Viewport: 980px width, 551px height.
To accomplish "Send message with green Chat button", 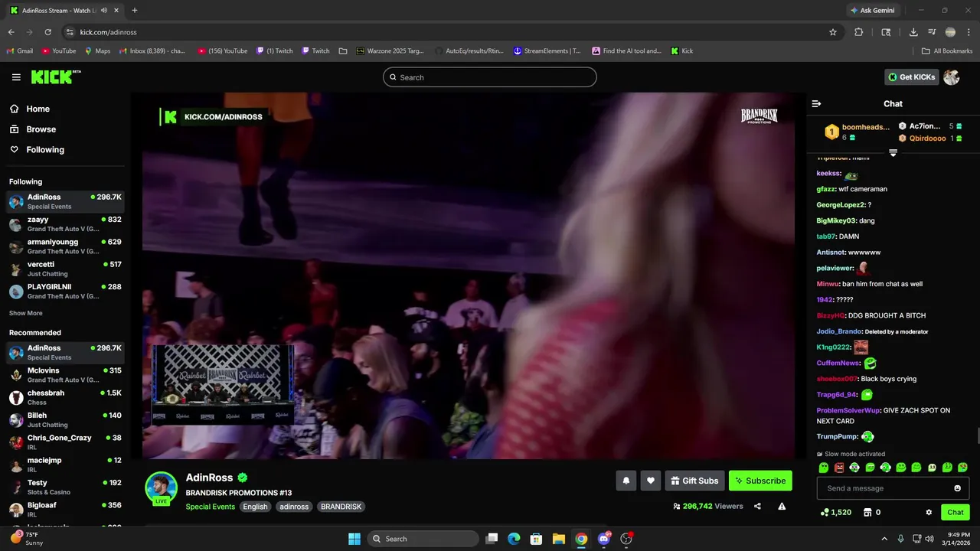I will click(x=955, y=512).
